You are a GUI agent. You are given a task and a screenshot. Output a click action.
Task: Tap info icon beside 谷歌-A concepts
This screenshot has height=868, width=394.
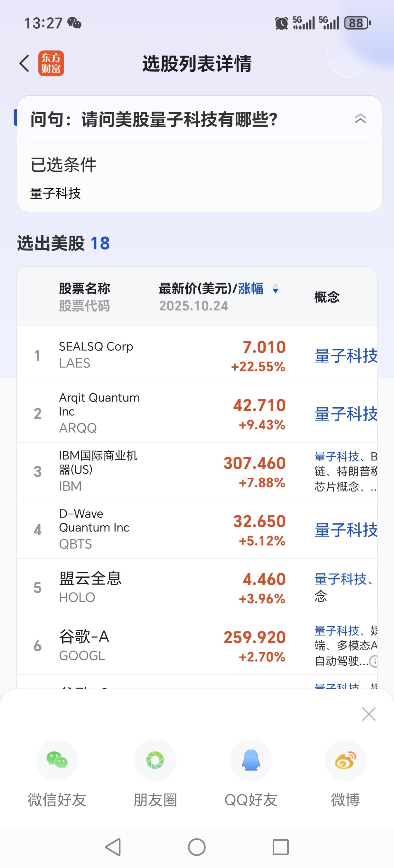point(373,661)
